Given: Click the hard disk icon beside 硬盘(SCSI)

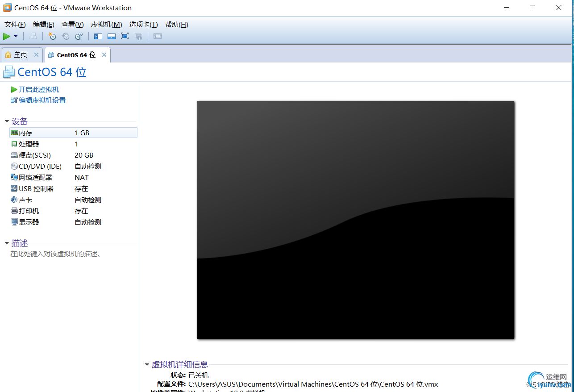Looking at the screenshot, I should point(14,155).
